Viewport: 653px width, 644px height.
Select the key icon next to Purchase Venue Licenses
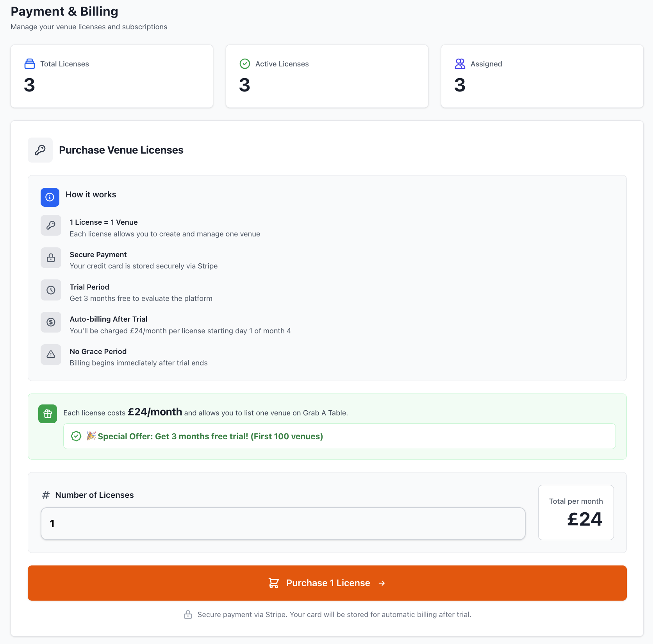[x=40, y=150]
